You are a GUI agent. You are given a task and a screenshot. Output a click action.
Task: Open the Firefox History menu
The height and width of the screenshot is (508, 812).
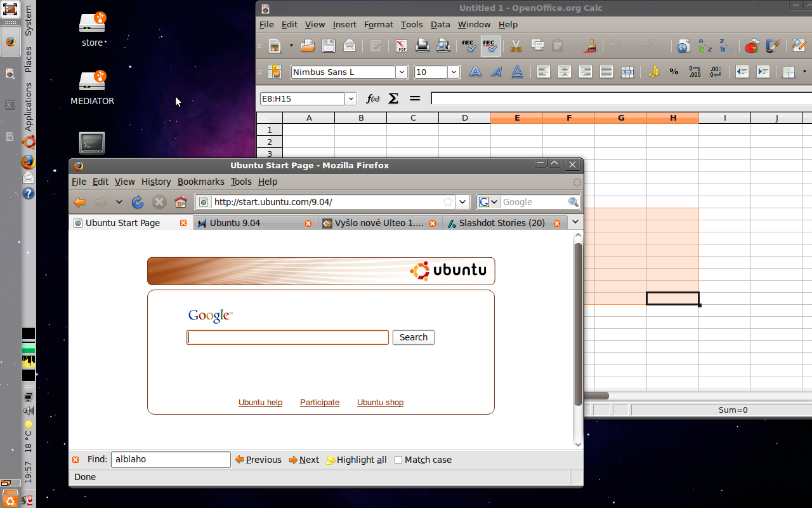(156, 182)
